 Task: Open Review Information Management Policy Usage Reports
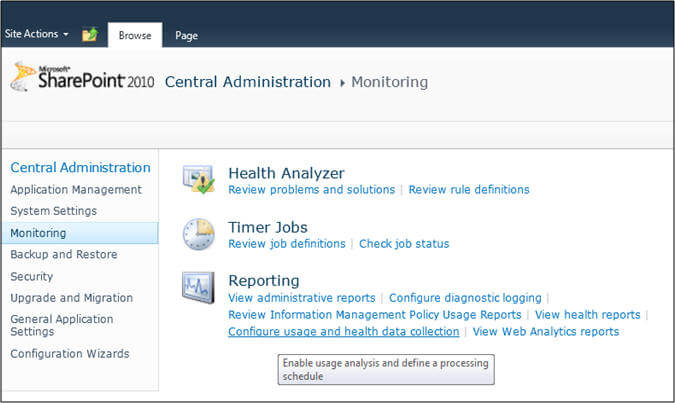375,315
